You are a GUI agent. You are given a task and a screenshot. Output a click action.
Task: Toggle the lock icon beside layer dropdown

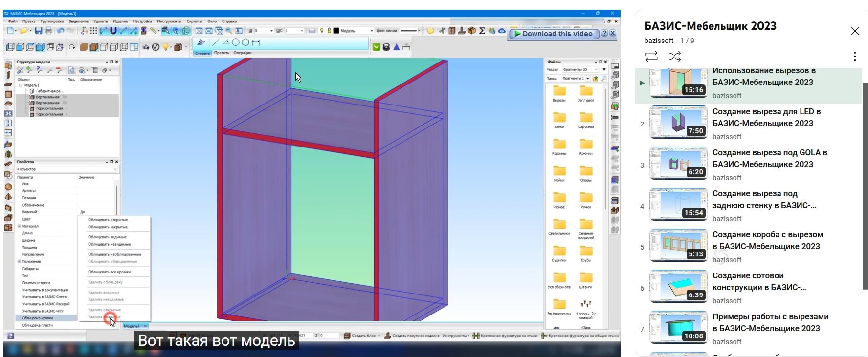[x=329, y=31]
